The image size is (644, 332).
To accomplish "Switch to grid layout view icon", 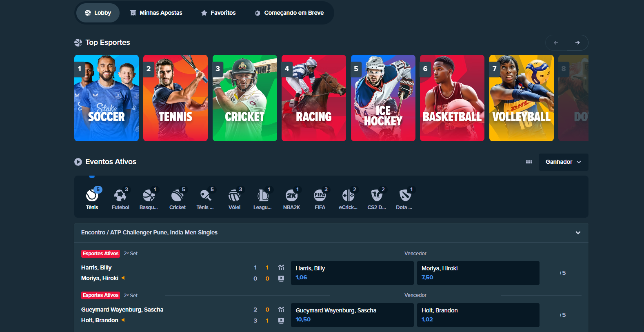I will [x=529, y=162].
